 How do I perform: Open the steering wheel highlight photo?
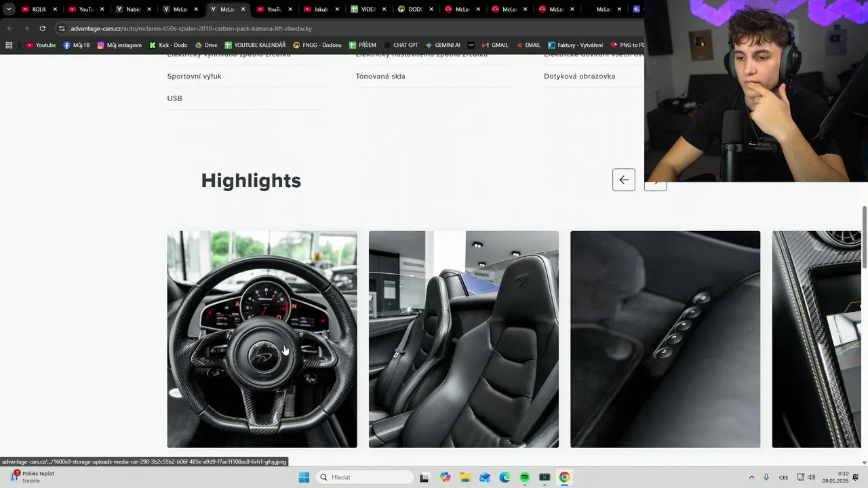point(262,339)
